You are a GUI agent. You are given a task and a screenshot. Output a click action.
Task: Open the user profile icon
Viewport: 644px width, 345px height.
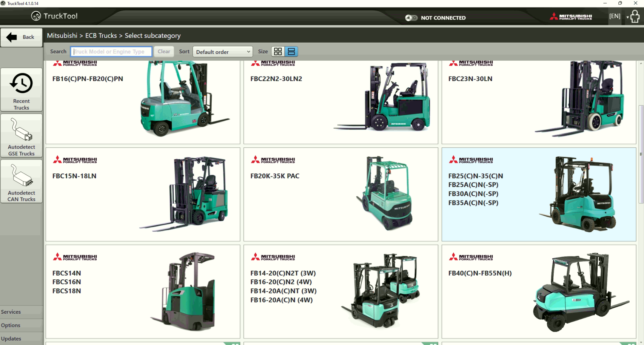point(635,16)
